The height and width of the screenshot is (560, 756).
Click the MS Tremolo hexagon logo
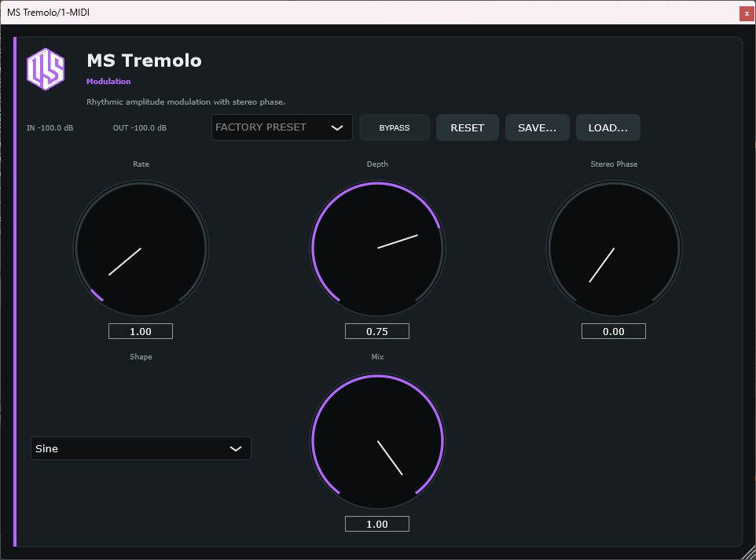pos(46,69)
